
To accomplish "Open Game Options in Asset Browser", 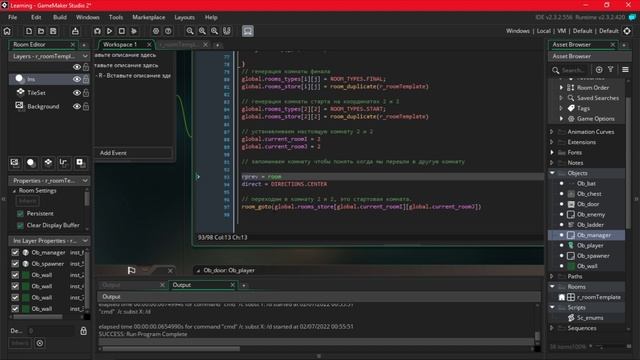I will click(595, 119).
